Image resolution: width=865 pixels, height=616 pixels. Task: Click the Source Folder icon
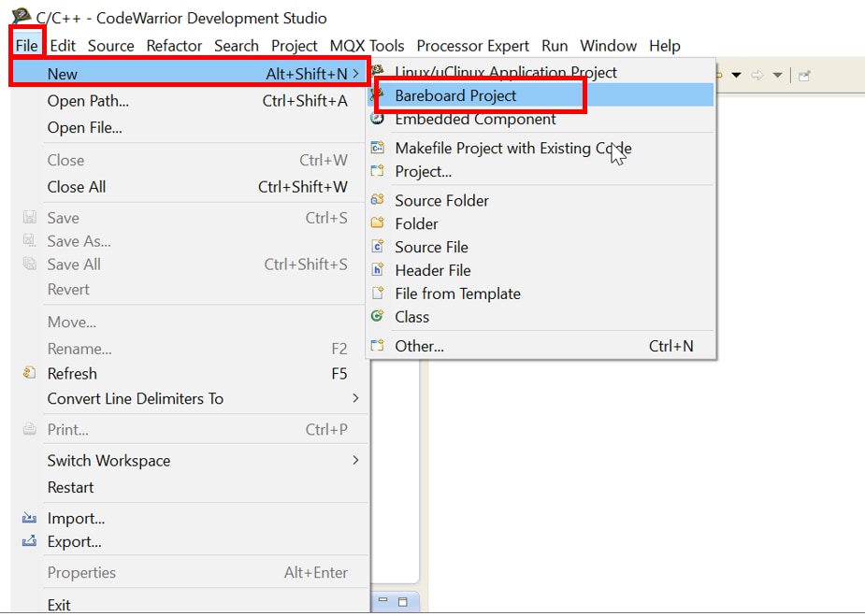[x=378, y=200]
